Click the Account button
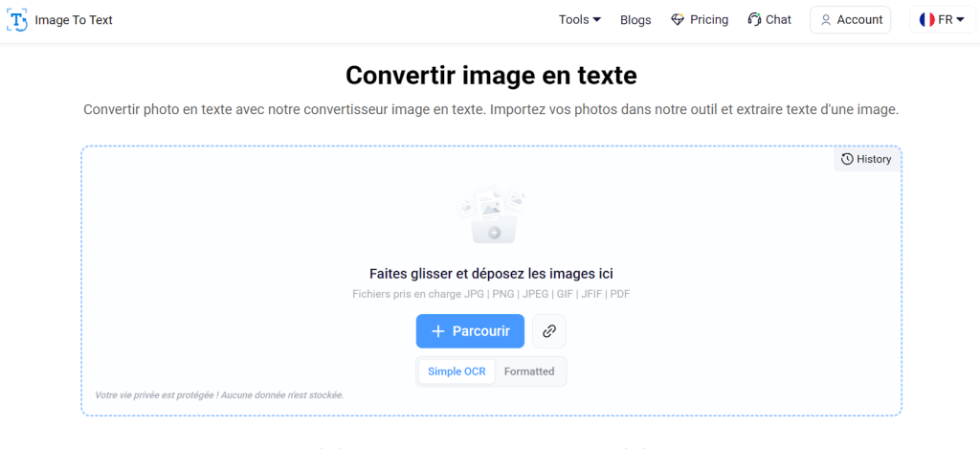 pos(850,20)
